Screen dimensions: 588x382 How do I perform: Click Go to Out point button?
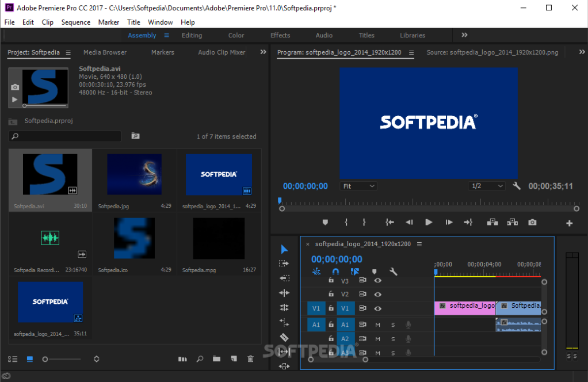468,222
